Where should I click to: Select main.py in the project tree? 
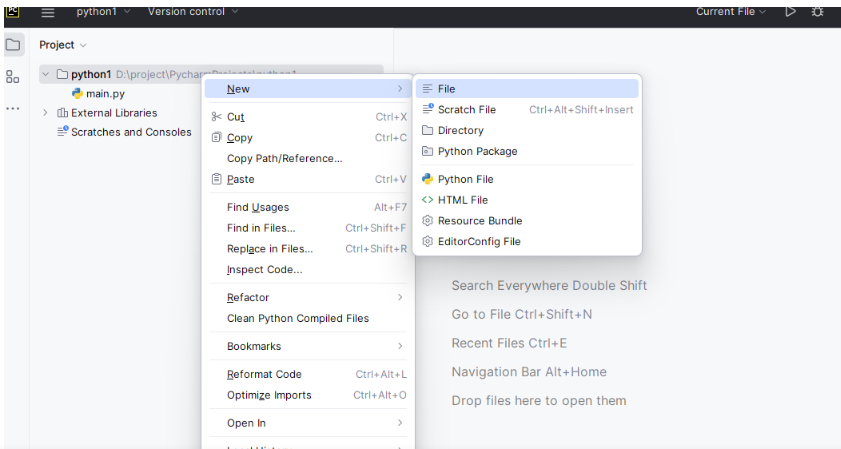point(105,93)
